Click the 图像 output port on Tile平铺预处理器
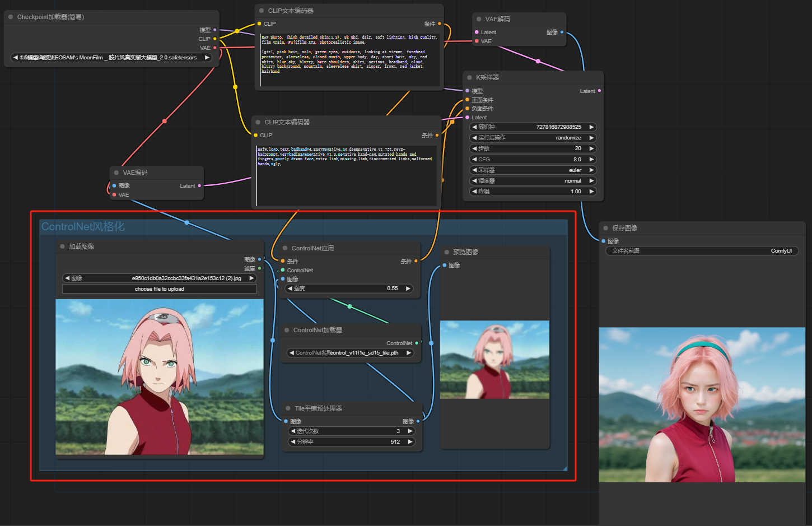Image resolution: width=812 pixels, height=526 pixels. (418, 421)
